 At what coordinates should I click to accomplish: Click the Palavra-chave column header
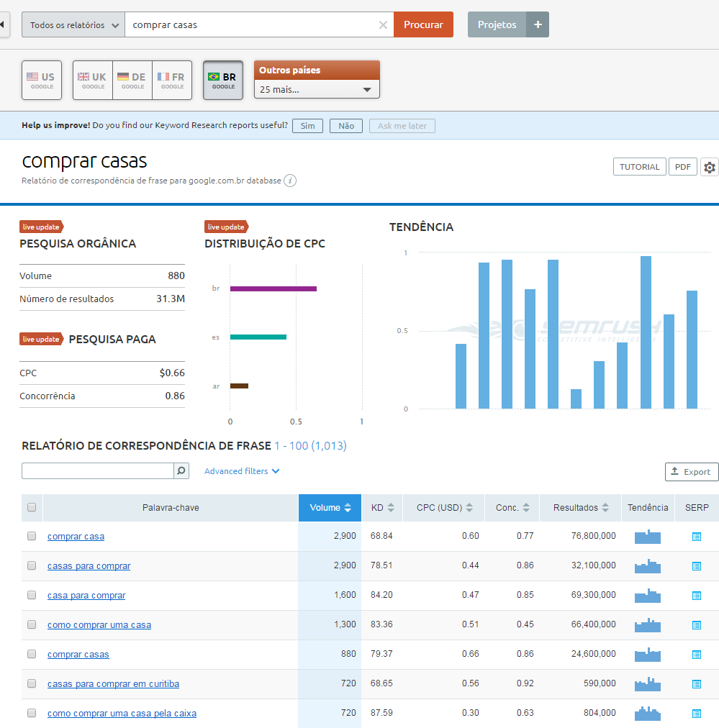(x=171, y=507)
